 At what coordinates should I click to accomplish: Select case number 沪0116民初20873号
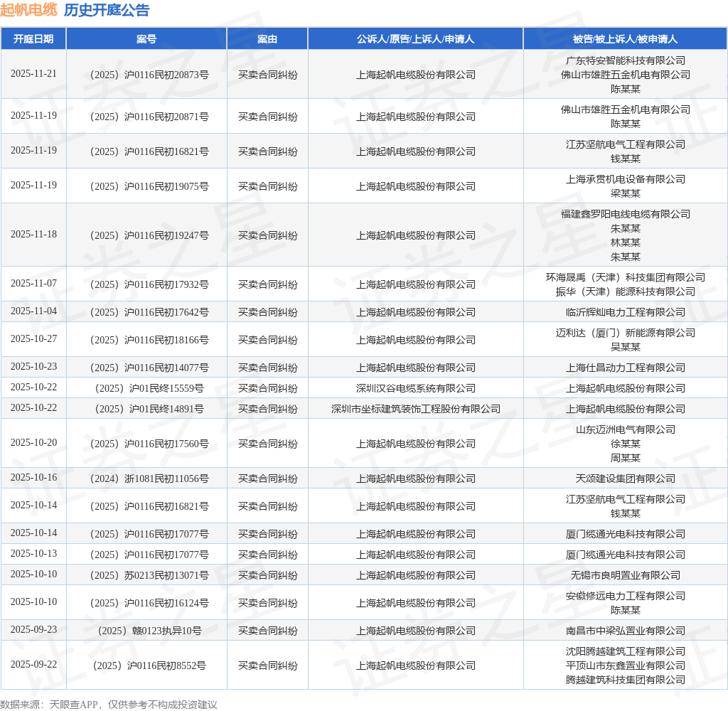point(149,75)
